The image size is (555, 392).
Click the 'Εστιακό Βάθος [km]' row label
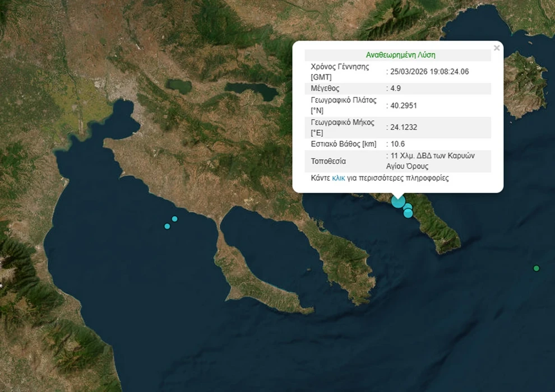[343, 144]
